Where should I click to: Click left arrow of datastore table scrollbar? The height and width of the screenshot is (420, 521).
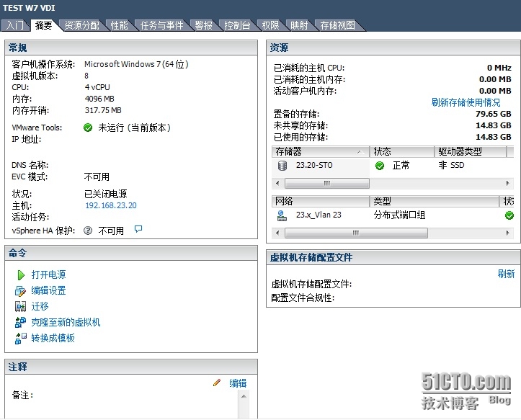pos(277,184)
